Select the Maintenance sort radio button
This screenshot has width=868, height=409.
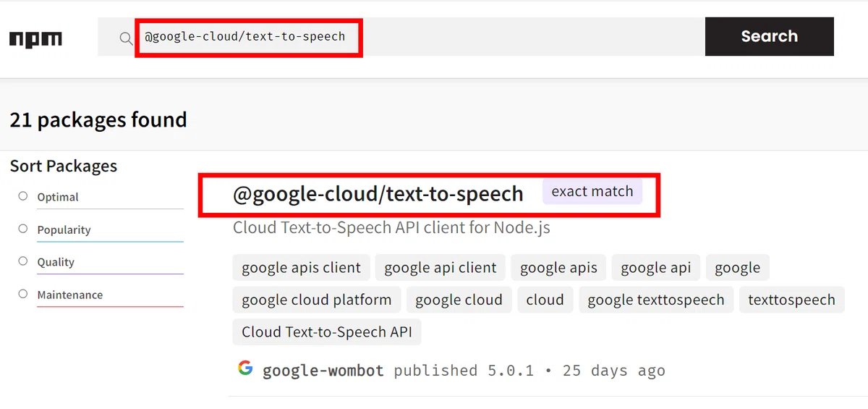click(23, 294)
